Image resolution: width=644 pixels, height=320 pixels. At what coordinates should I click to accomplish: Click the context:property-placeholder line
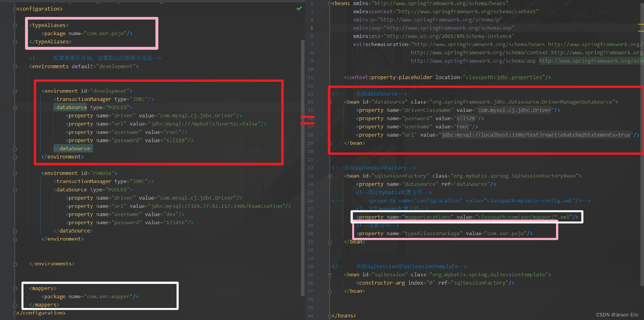(x=448, y=78)
